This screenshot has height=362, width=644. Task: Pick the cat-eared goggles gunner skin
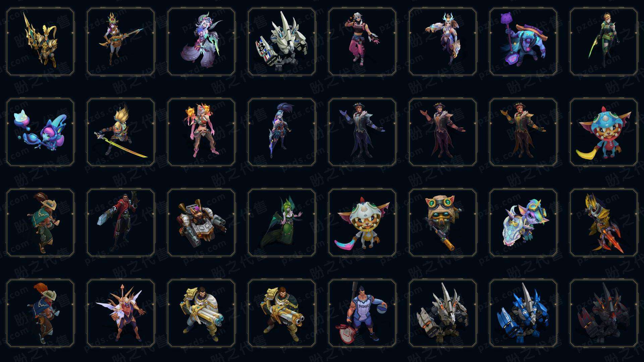(x=443, y=223)
